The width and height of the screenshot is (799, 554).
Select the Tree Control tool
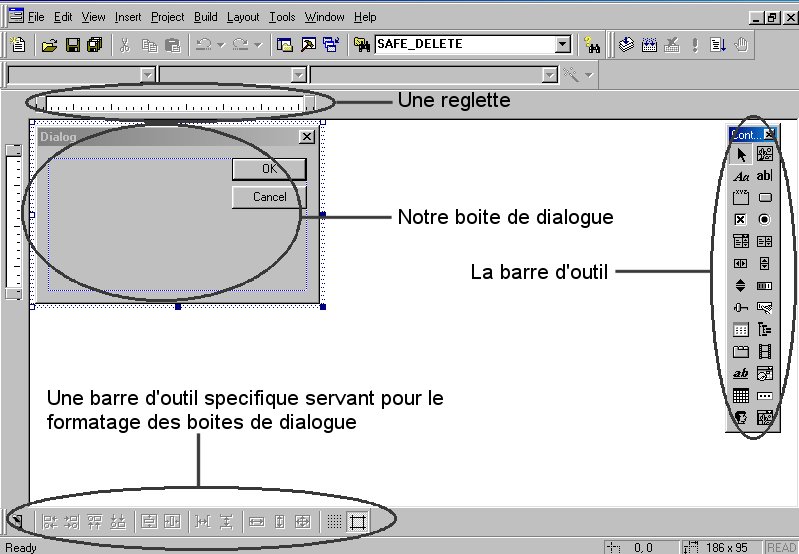tap(764, 329)
